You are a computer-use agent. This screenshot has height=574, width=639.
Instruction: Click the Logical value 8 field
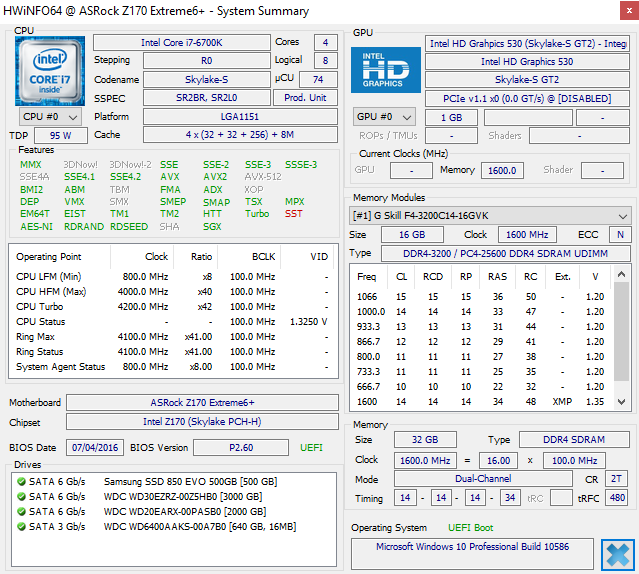pyautogui.click(x=326, y=61)
